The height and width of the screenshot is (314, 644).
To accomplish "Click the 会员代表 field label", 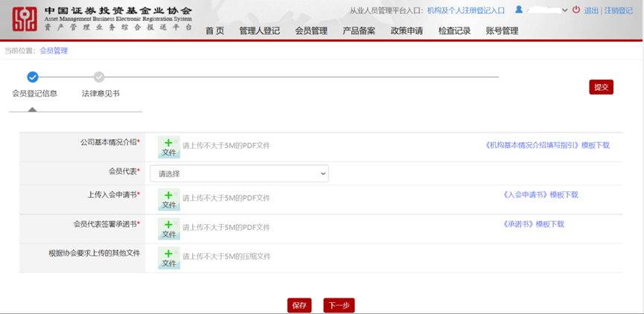I will click(124, 171).
